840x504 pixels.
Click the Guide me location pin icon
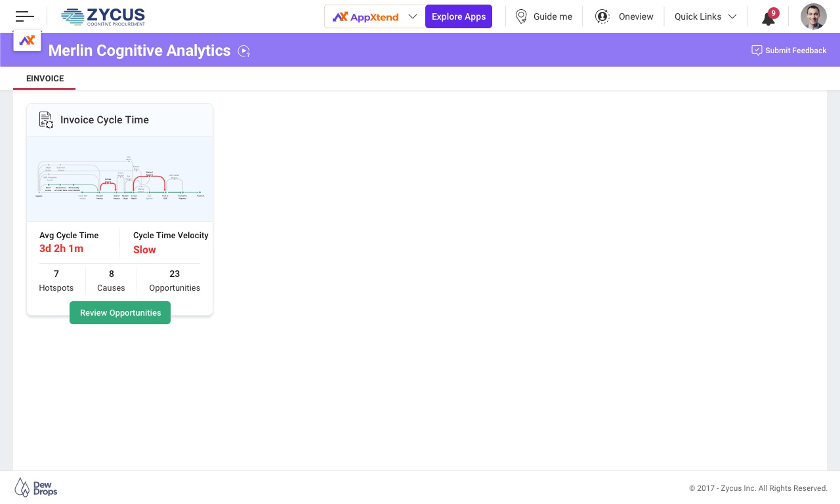point(521,16)
